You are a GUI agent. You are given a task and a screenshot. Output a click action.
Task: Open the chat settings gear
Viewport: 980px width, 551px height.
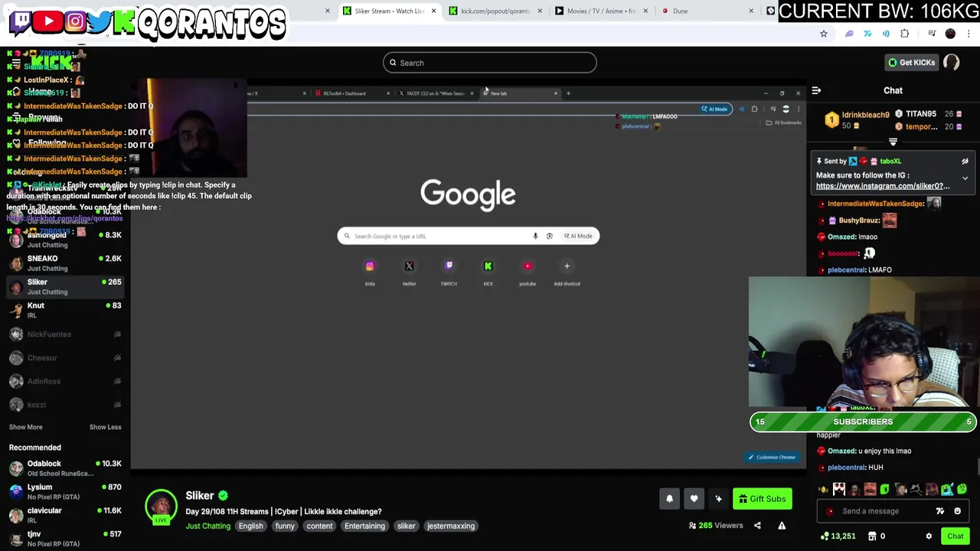pos(929,536)
